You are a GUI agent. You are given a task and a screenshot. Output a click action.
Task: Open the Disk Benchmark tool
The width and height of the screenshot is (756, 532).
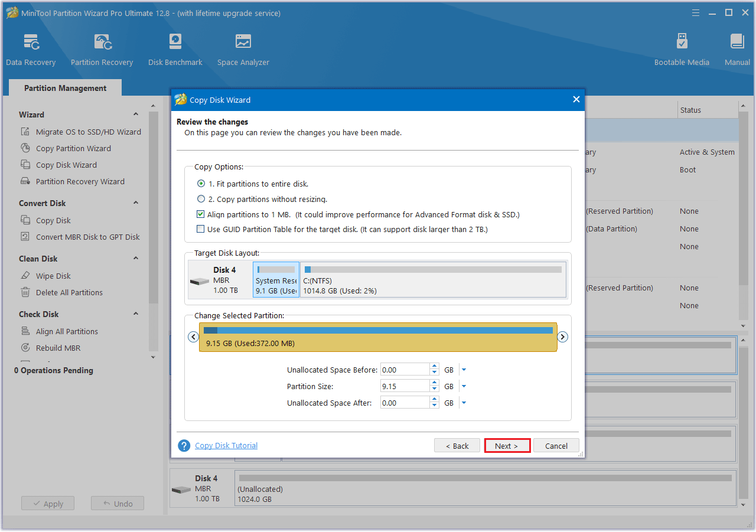(x=175, y=50)
